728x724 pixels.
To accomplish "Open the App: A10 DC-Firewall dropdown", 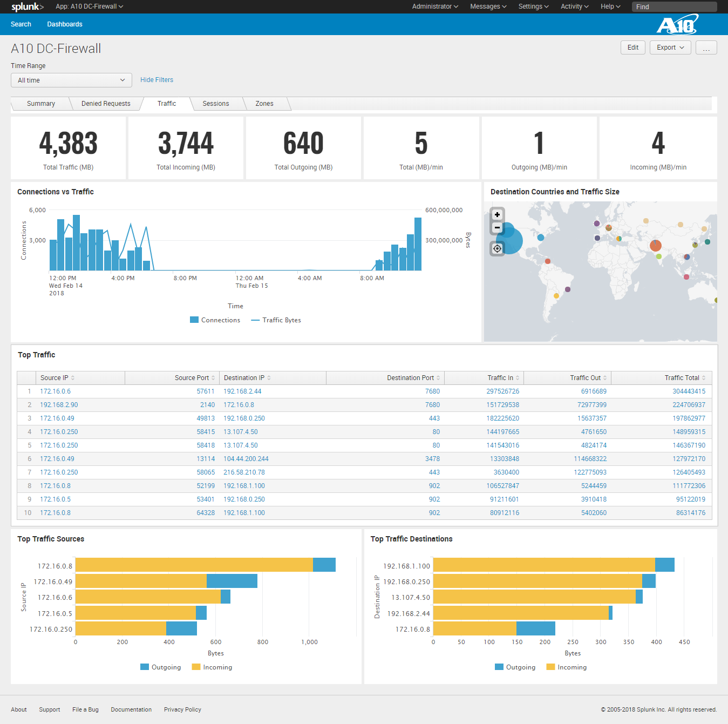I will pos(90,6).
